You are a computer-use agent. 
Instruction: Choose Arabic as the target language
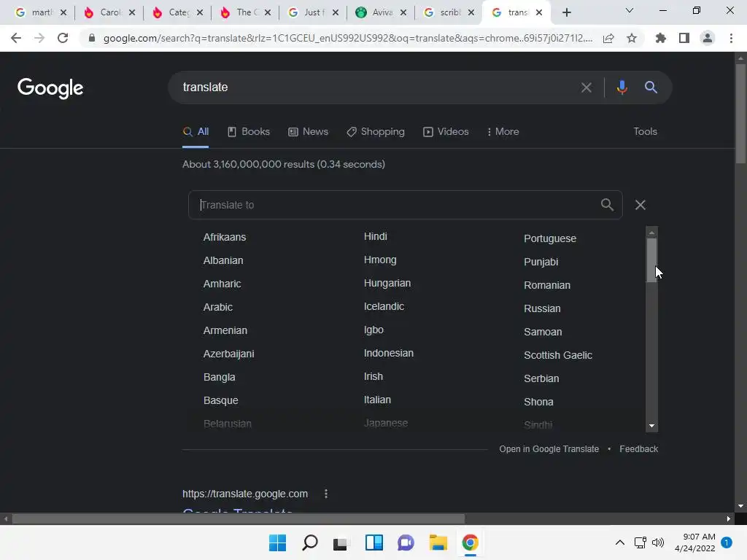point(217,307)
